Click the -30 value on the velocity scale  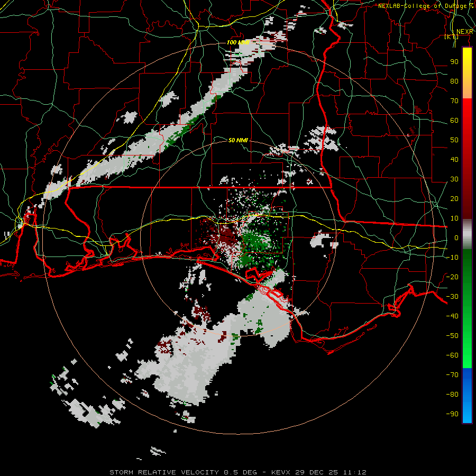coord(452,297)
